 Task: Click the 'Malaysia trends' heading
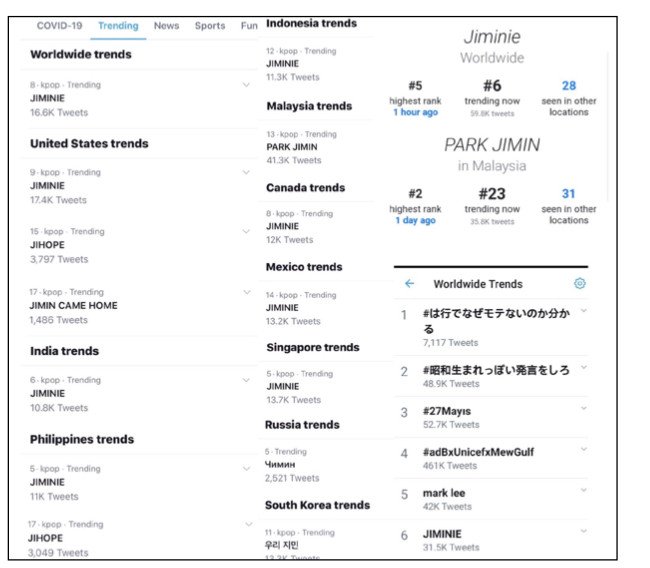tap(309, 106)
